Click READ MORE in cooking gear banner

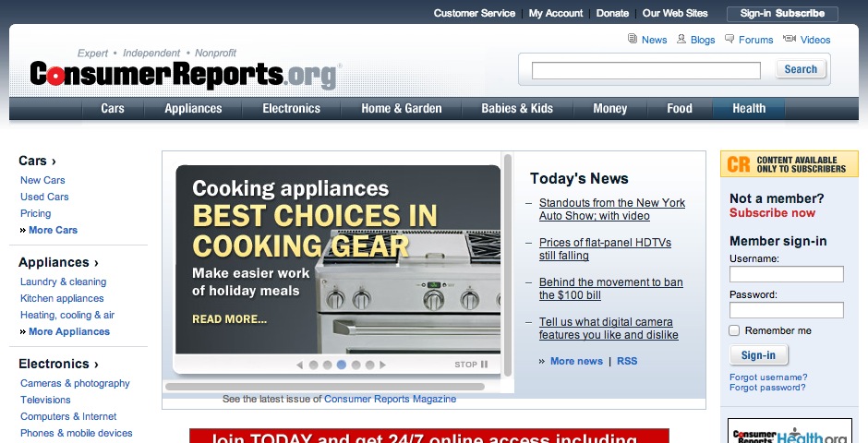229,319
